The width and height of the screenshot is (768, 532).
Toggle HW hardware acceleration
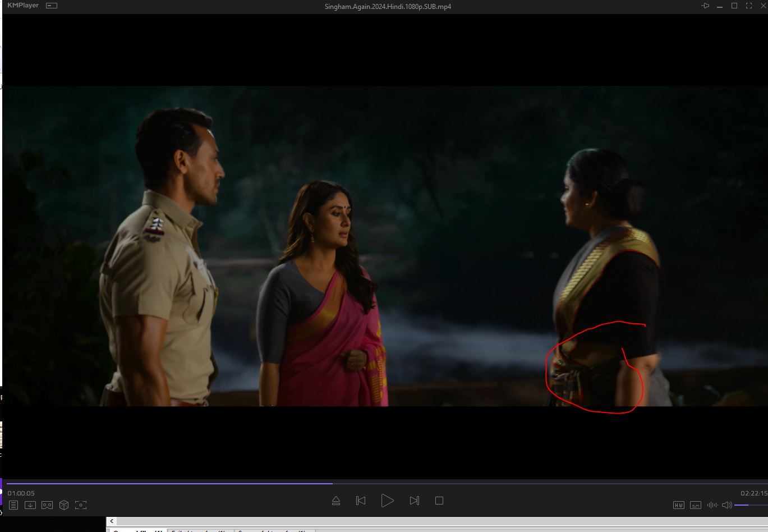click(x=678, y=505)
